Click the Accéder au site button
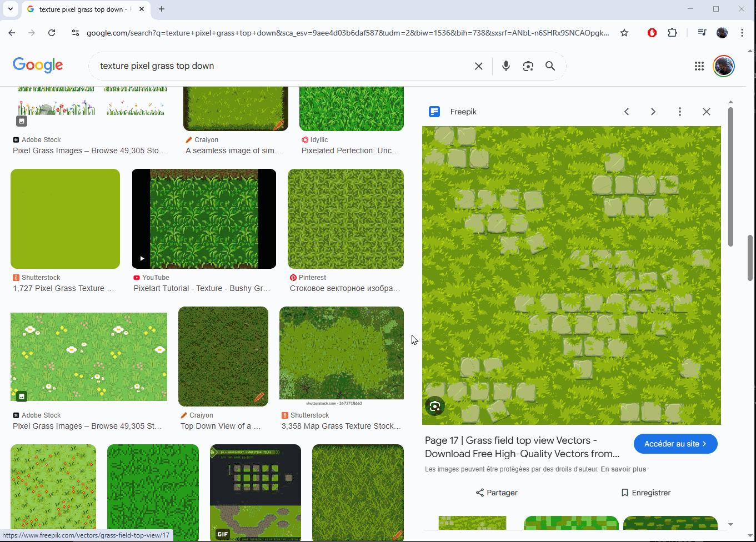 675,444
